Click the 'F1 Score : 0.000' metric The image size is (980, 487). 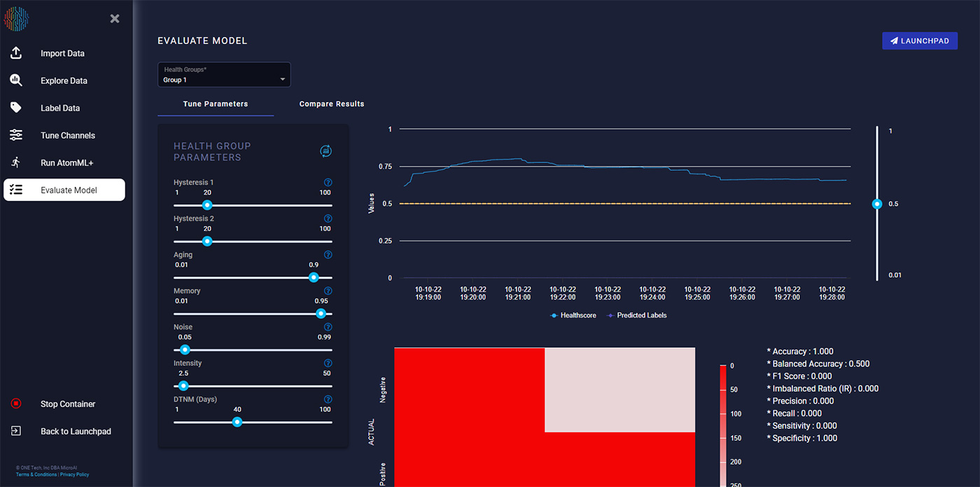coord(799,376)
